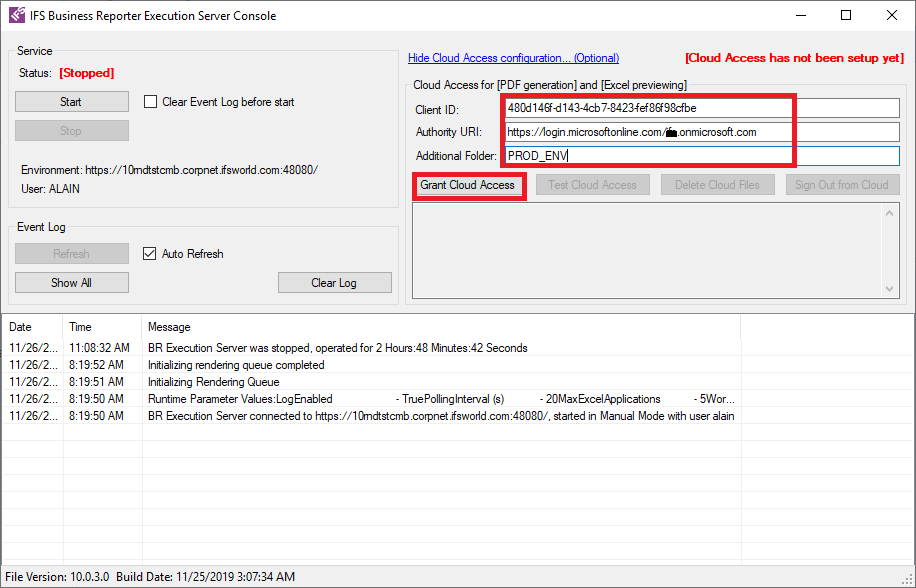
Task: Click the 11:08:32 AM time cell
Action: [x=99, y=348]
